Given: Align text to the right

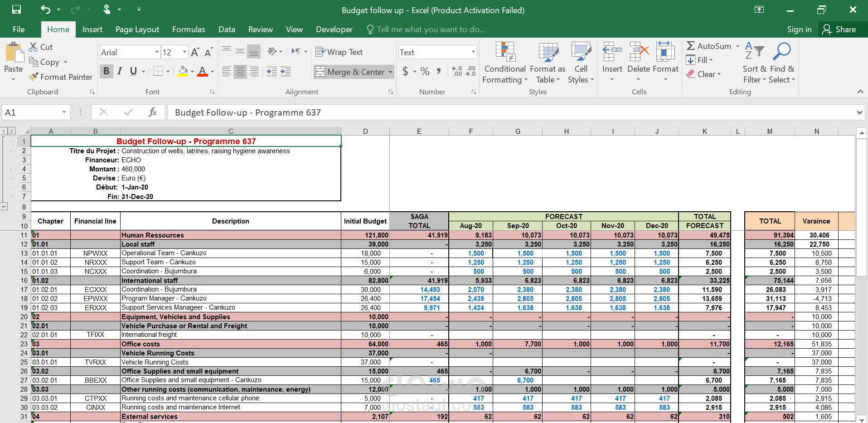Looking at the screenshot, I should click(x=254, y=71).
